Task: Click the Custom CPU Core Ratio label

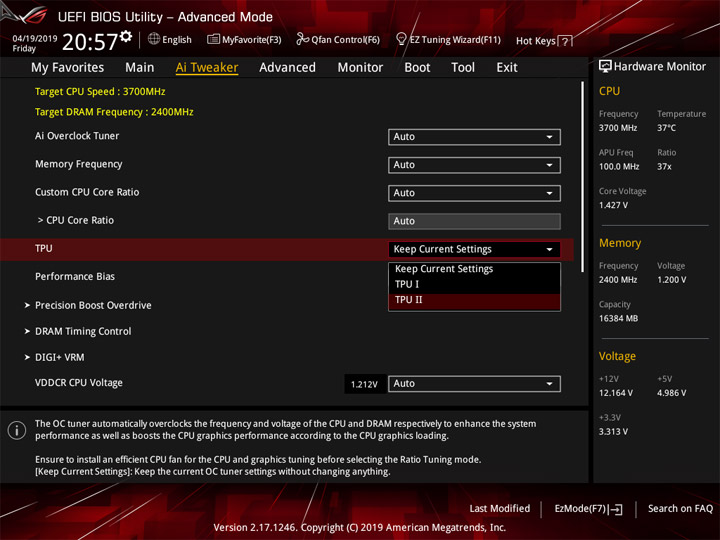Action: click(87, 192)
